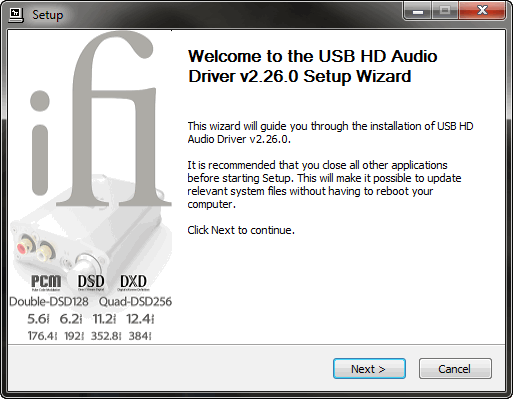Click the "11.2" DSD rate value
Image resolution: width=513 pixels, height=399 pixels.
104,319
